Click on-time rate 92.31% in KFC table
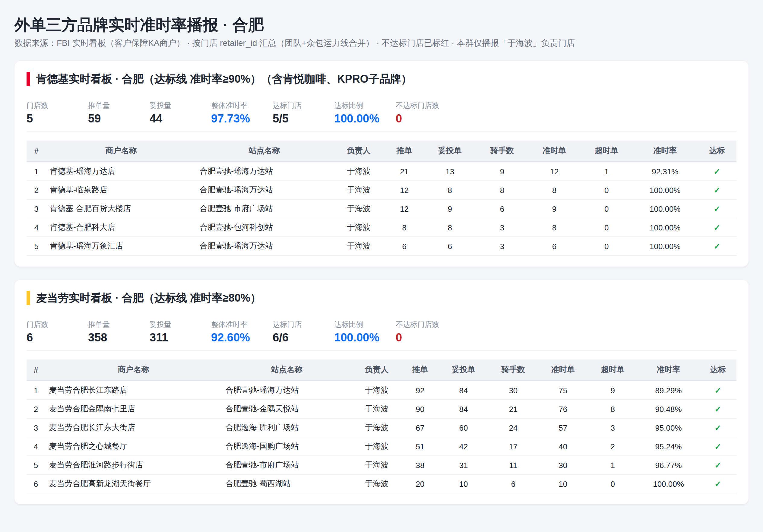Viewport: 763px width, 532px height. click(x=665, y=172)
